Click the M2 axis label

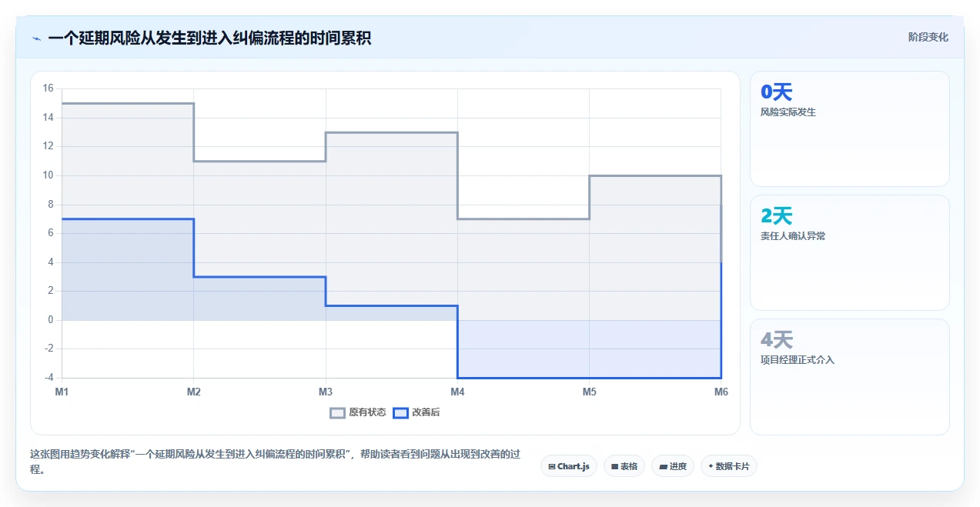193,392
